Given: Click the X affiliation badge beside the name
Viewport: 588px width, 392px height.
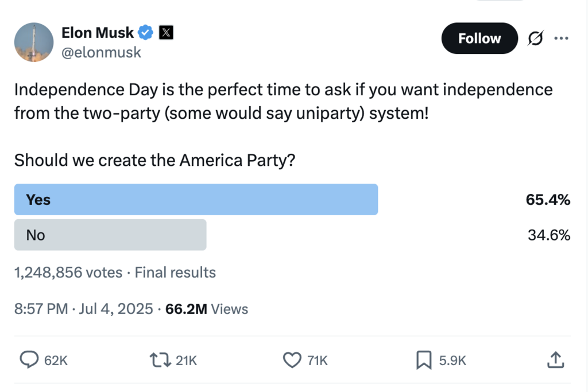Looking at the screenshot, I should (165, 33).
